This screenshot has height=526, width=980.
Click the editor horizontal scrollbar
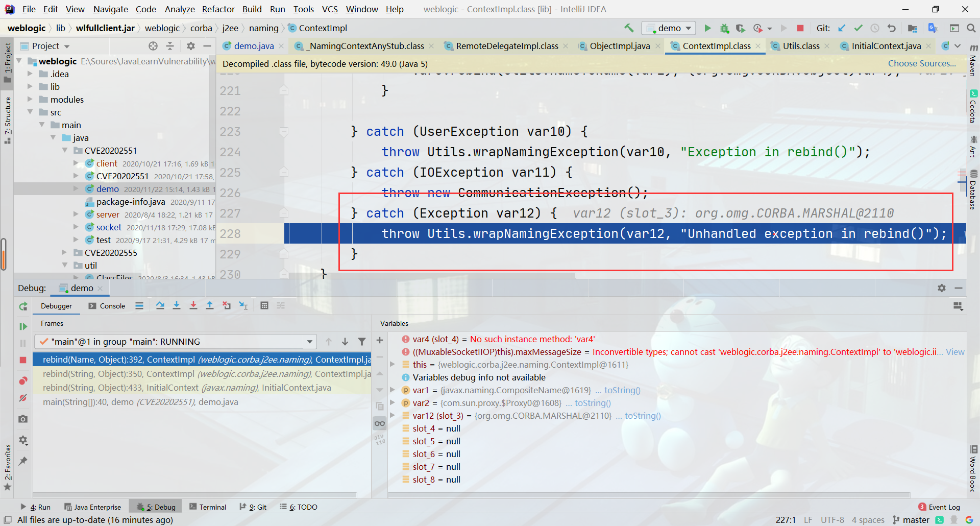432,276
